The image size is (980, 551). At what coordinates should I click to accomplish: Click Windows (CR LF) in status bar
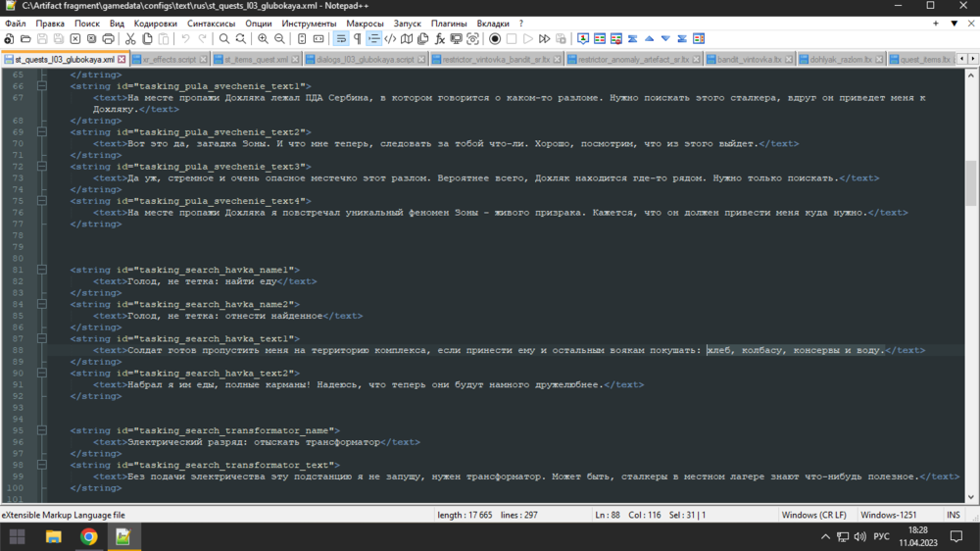pyautogui.click(x=813, y=515)
